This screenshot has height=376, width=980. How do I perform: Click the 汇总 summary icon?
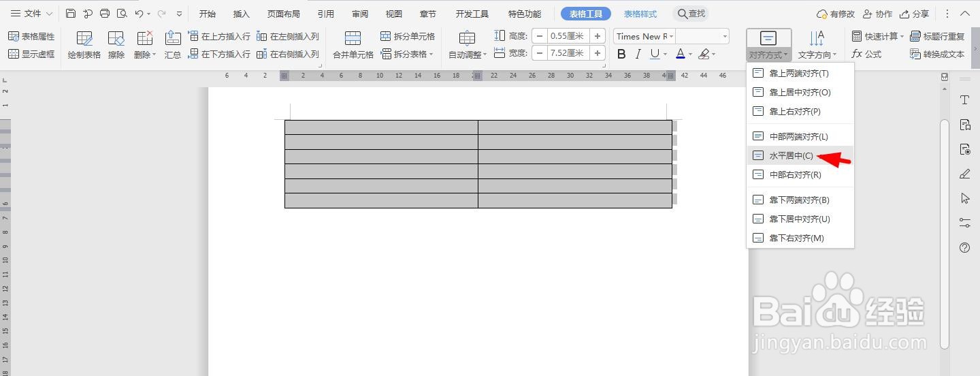pos(173,45)
